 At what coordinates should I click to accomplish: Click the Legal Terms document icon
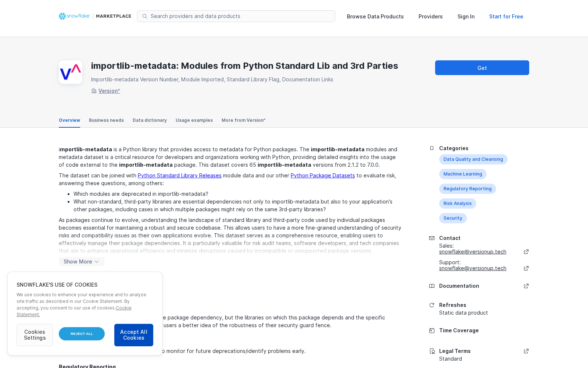click(x=432, y=351)
